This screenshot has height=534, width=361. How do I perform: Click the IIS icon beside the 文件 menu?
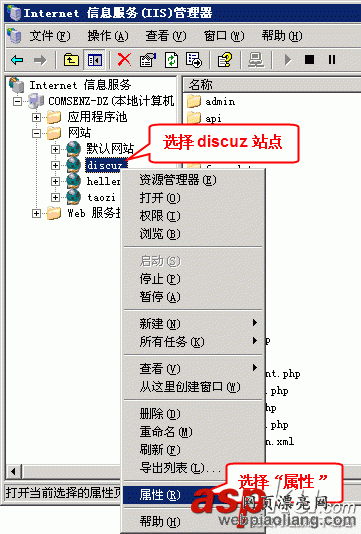click(x=14, y=35)
